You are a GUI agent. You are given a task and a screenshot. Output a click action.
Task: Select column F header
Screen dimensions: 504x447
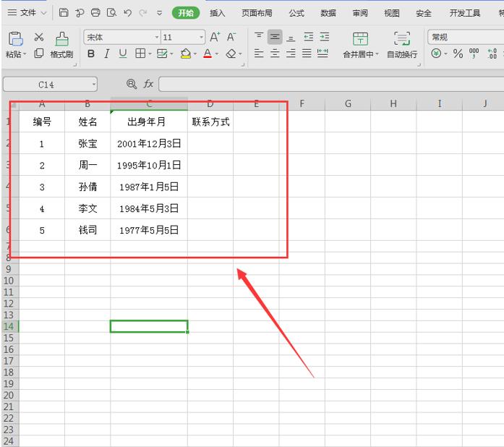pos(302,104)
